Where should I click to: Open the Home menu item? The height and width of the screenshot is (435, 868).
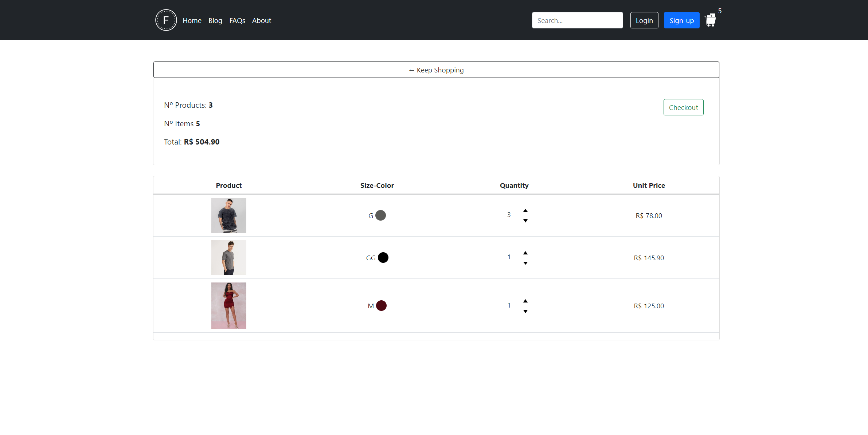click(192, 20)
